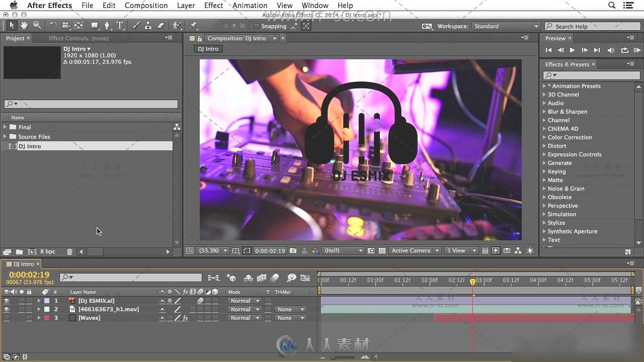Select the Selection arrow tool
This screenshot has height=362, width=644.
click(x=12, y=25)
